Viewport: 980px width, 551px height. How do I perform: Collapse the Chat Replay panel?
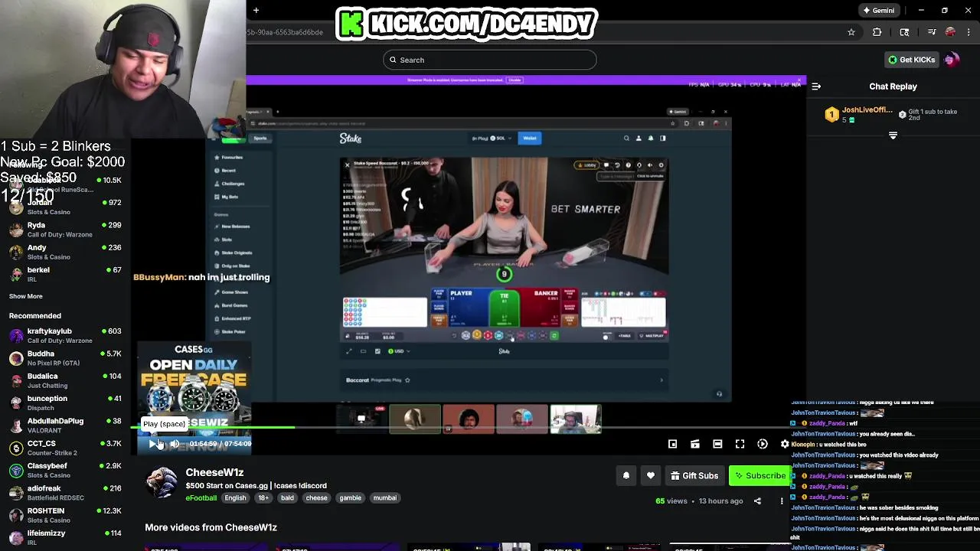tap(816, 86)
